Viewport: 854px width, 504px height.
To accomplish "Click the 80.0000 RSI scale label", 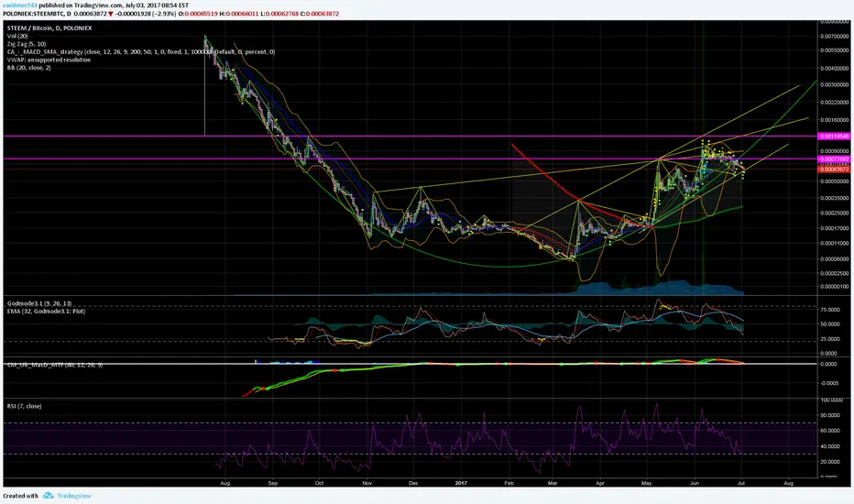I will point(829,415).
